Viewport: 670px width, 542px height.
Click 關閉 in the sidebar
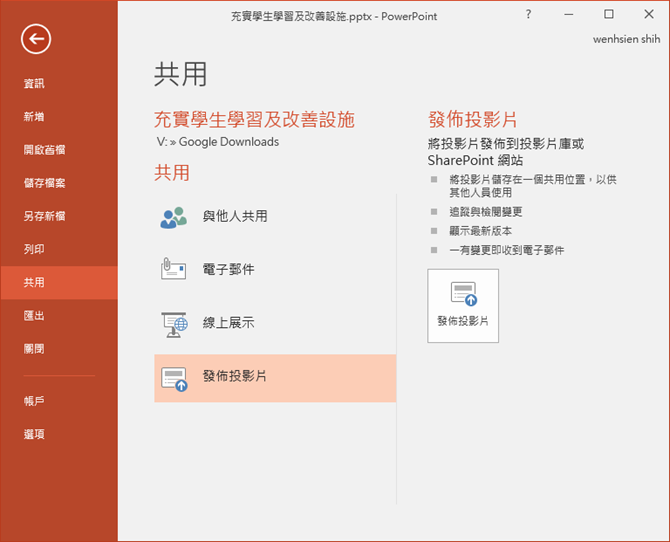34,349
